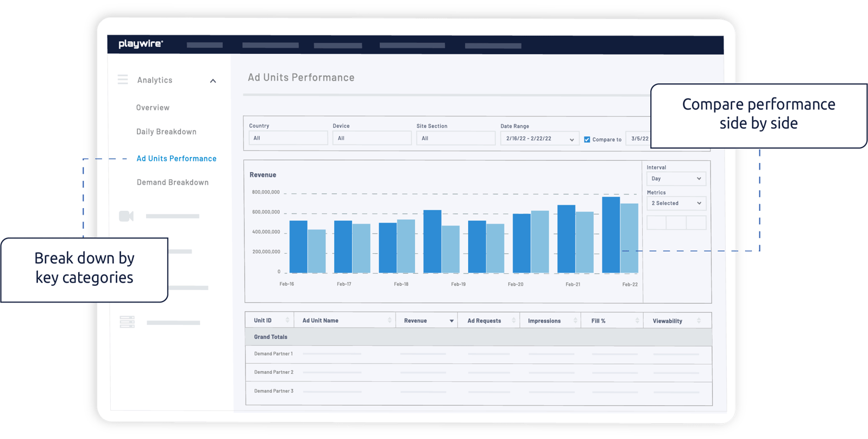Open the Revenue column sort dropdown
This screenshot has width=868, height=439.
[451, 321]
